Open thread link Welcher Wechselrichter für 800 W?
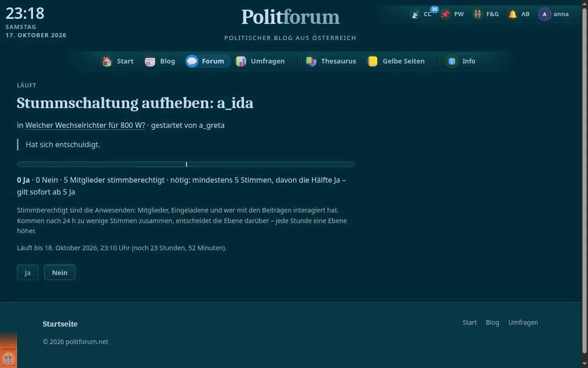Viewport: 588px width, 368px height. click(x=85, y=125)
